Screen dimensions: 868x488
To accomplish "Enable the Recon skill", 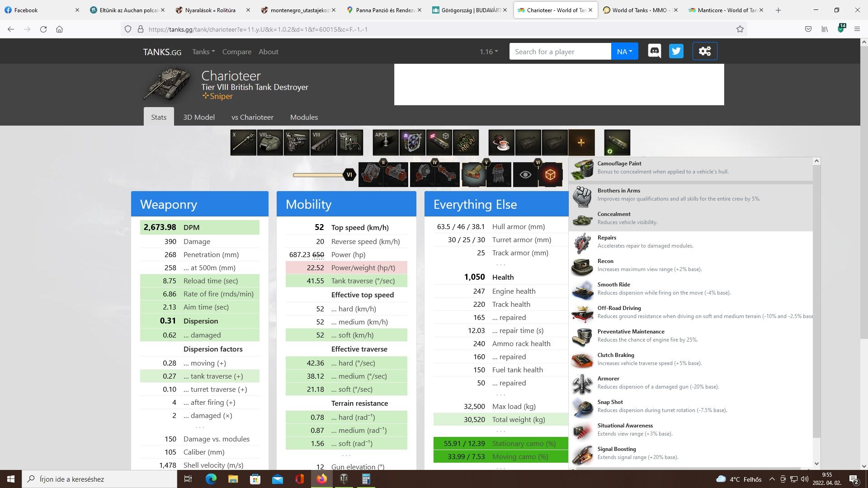I will (x=691, y=267).
